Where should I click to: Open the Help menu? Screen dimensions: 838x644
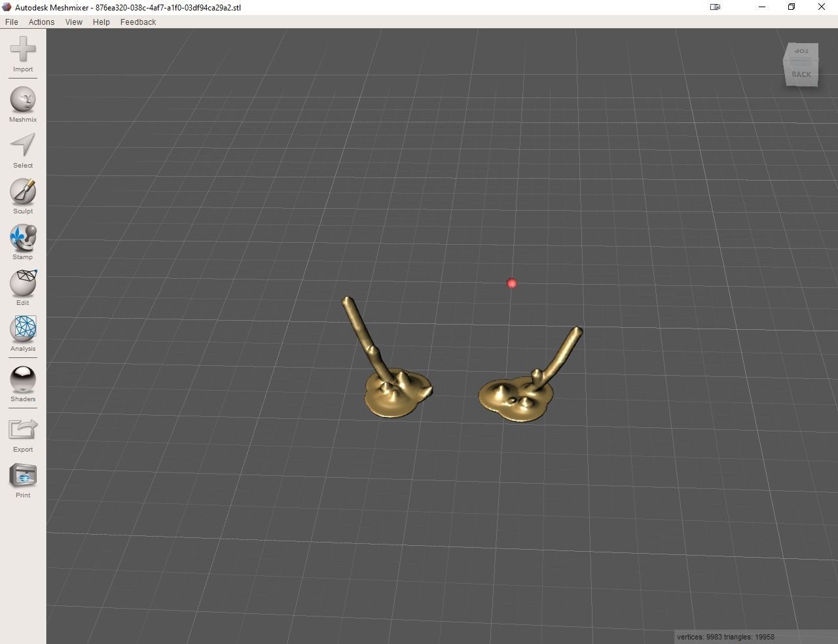pos(101,22)
